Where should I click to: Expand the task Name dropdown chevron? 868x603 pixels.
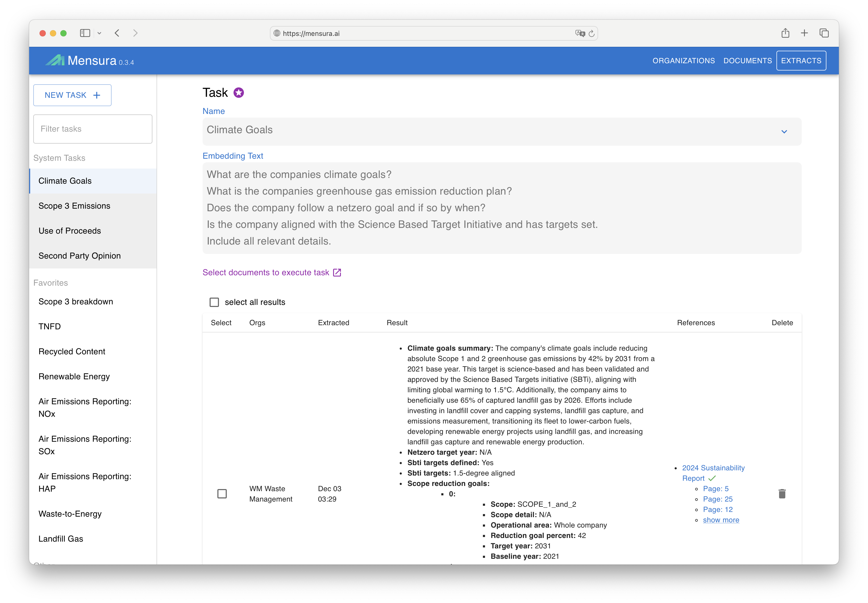click(x=784, y=131)
